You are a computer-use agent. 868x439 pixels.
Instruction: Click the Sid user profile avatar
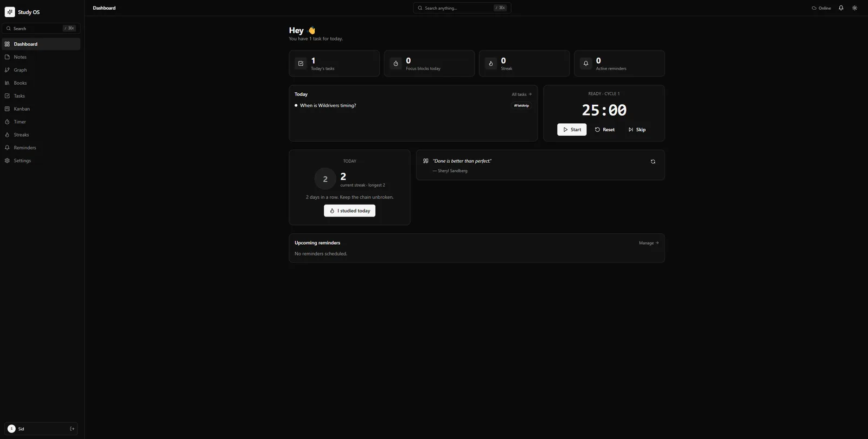click(11, 429)
